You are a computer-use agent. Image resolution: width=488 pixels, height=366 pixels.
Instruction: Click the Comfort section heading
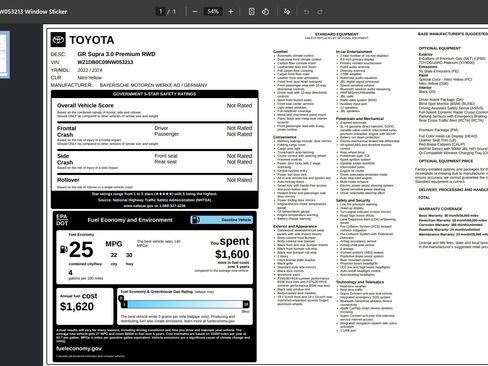[280, 52]
